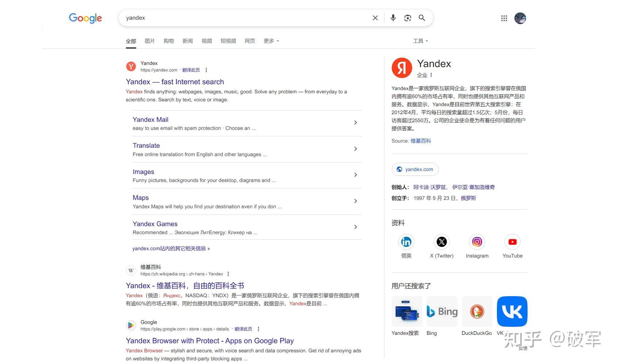
Task: Click the DuckDuckGo related thumbnail
Action: [x=477, y=311]
